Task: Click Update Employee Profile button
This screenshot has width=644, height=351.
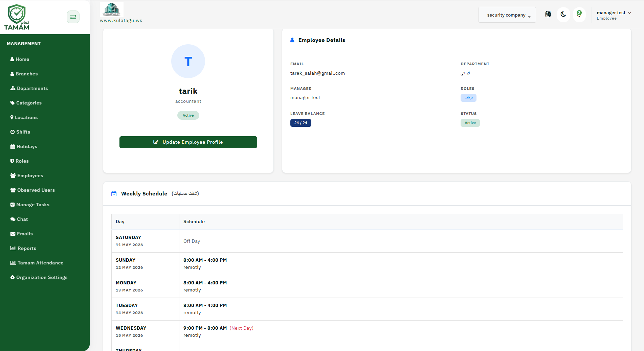Action: (188, 142)
